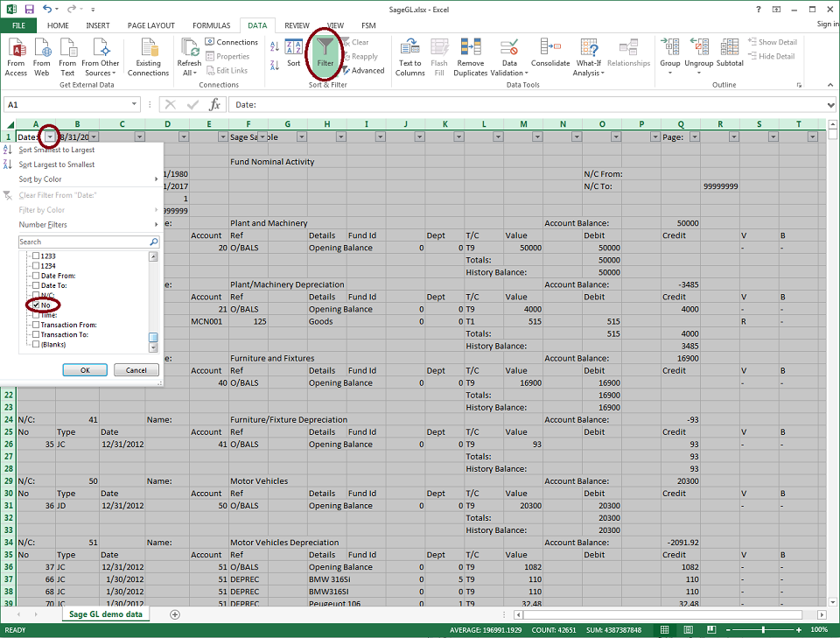
Task: Launch Text to Columns wizard
Action: pyautogui.click(x=409, y=58)
